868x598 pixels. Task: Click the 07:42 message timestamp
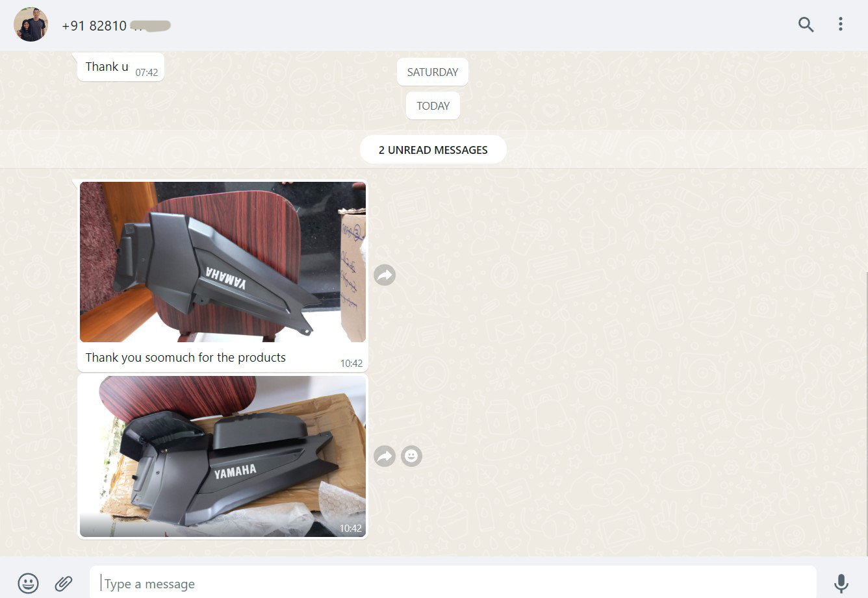[x=147, y=73]
